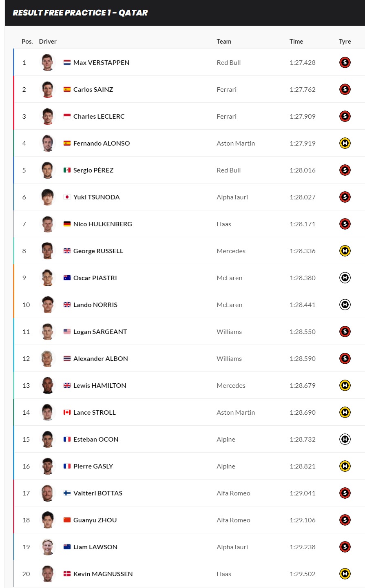Image resolution: width=365 pixels, height=588 pixels.
Task: Click the Japan flag next to Tsunoda
Action: pyautogui.click(x=67, y=197)
